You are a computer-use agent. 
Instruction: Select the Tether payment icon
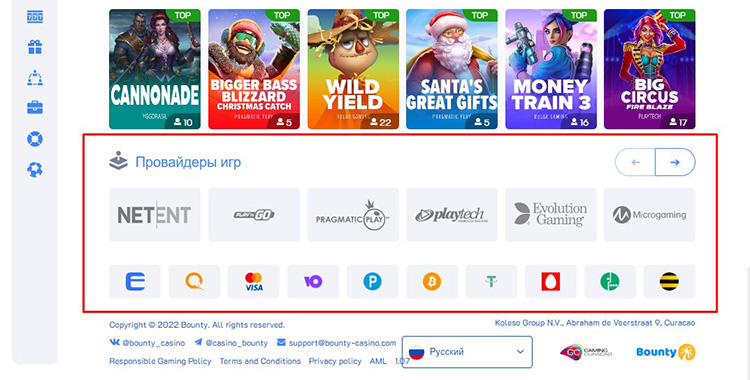click(x=491, y=282)
